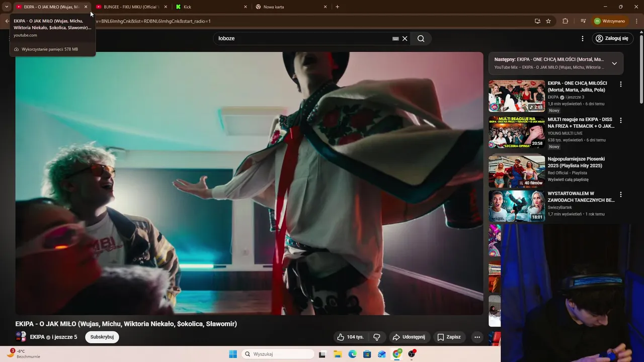644x362 pixels.
Task: Collapse the YouTube Mix playlist panel
Action: [x=614, y=63]
